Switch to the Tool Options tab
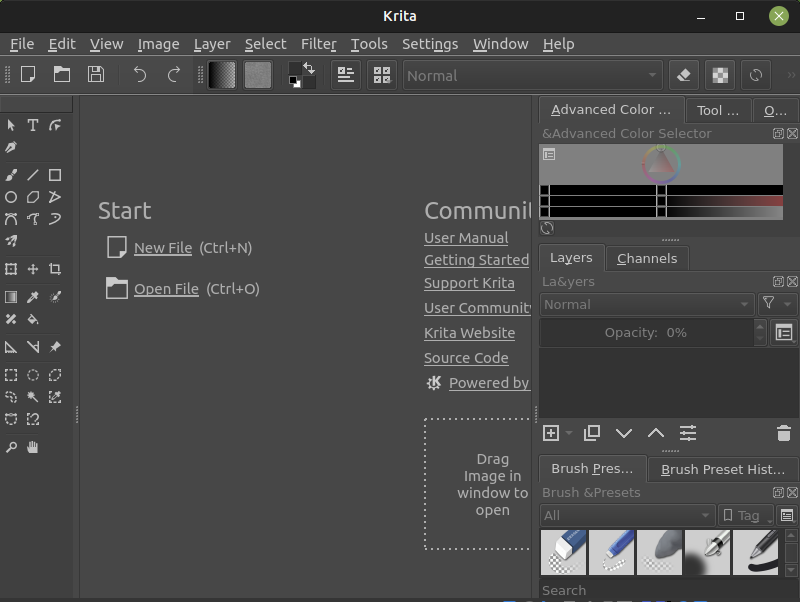The image size is (800, 602). (717, 111)
